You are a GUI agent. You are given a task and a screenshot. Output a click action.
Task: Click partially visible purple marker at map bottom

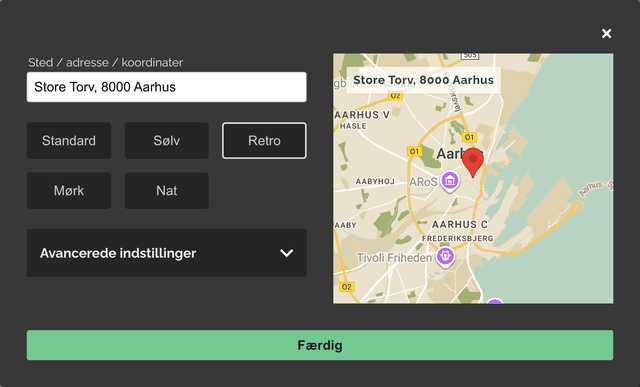[x=495, y=301]
